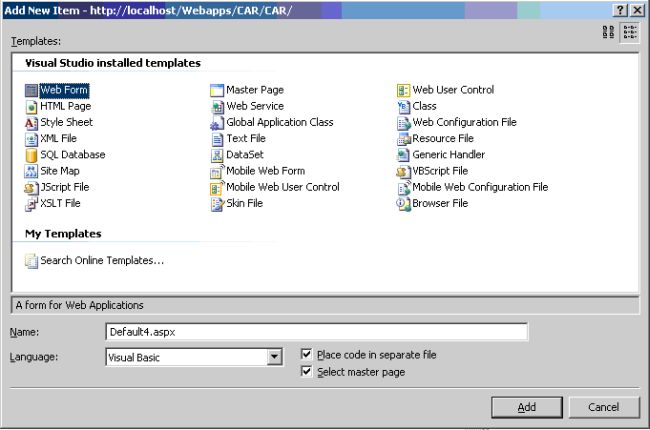The width and height of the screenshot is (650, 430).
Task: Select the Master Page template icon
Action: 217,90
